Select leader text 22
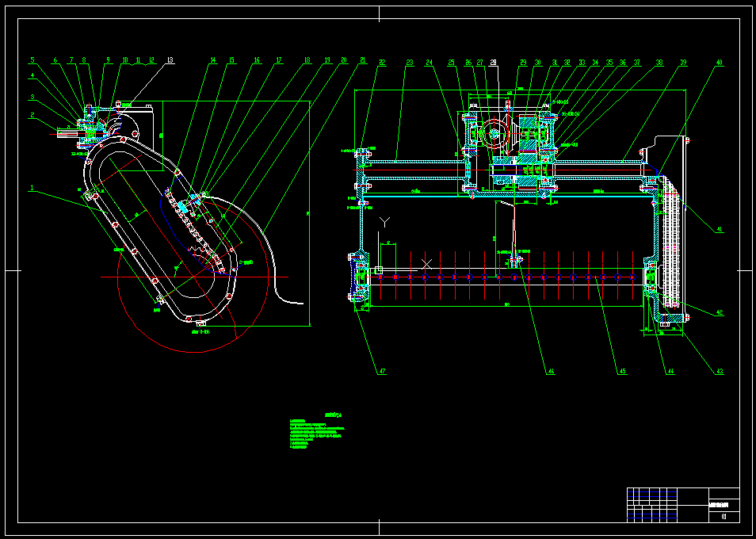The image size is (756, 539). pyautogui.click(x=382, y=62)
